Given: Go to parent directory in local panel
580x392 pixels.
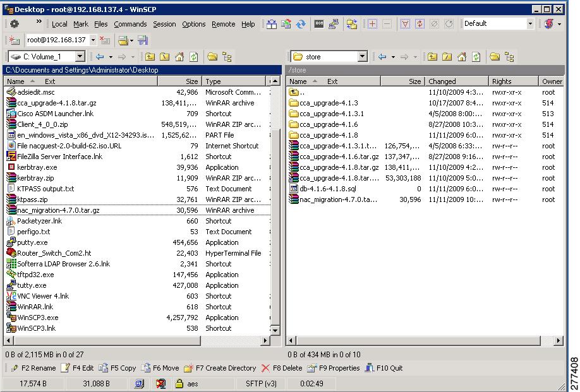Looking at the screenshot, I should (x=150, y=57).
